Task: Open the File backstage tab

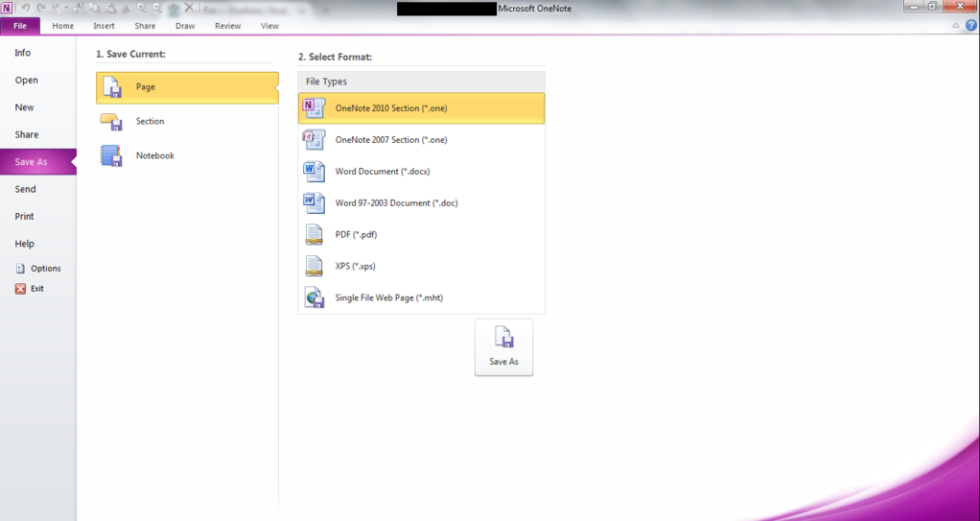Action: pyautogui.click(x=20, y=26)
